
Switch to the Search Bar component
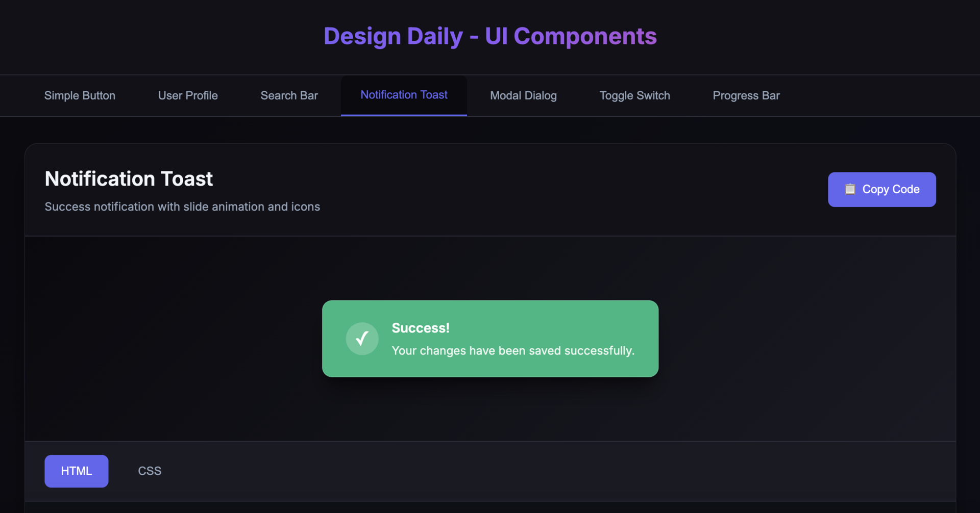pyautogui.click(x=289, y=95)
